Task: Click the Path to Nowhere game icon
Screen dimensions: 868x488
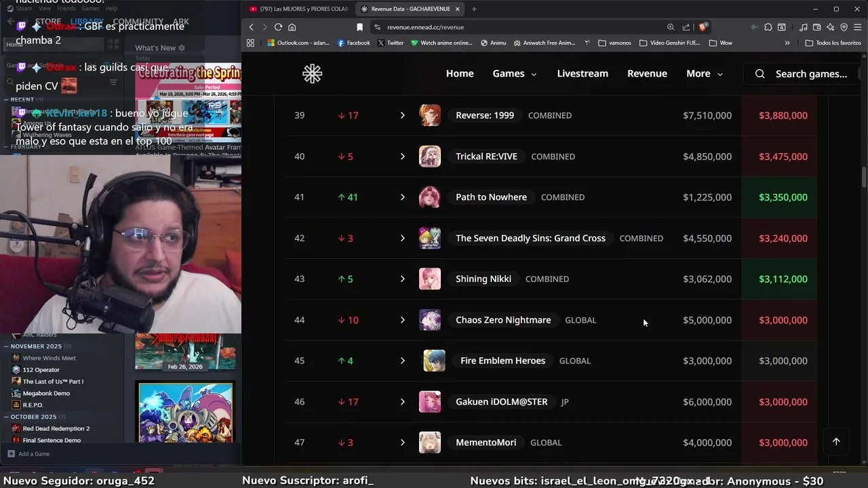Action: [x=430, y=197]
